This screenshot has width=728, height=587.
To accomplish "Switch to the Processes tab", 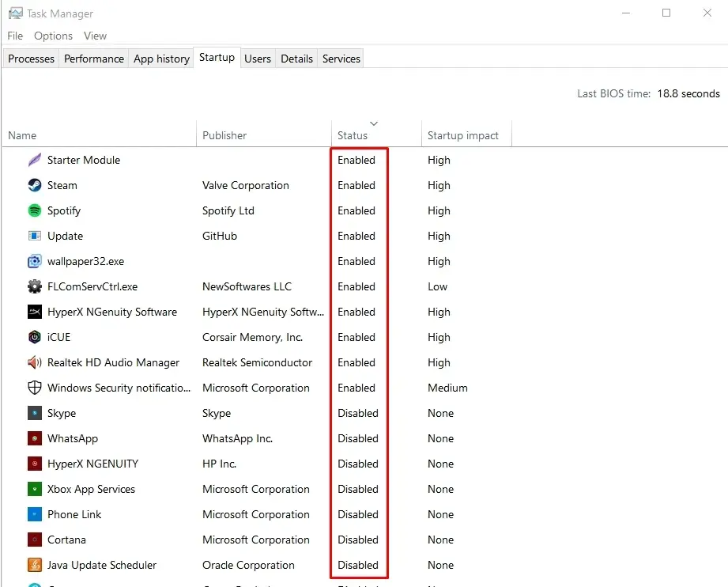I will [x=31, y=59].
